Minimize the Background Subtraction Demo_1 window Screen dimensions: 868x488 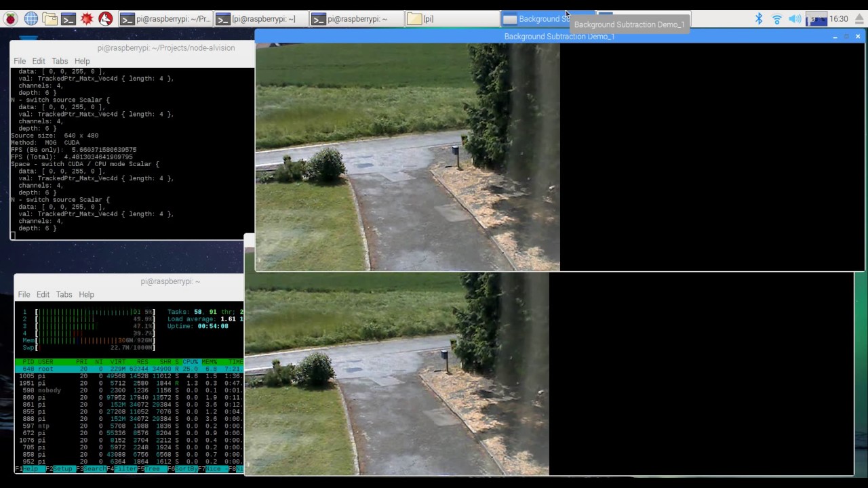pos(835,37)
